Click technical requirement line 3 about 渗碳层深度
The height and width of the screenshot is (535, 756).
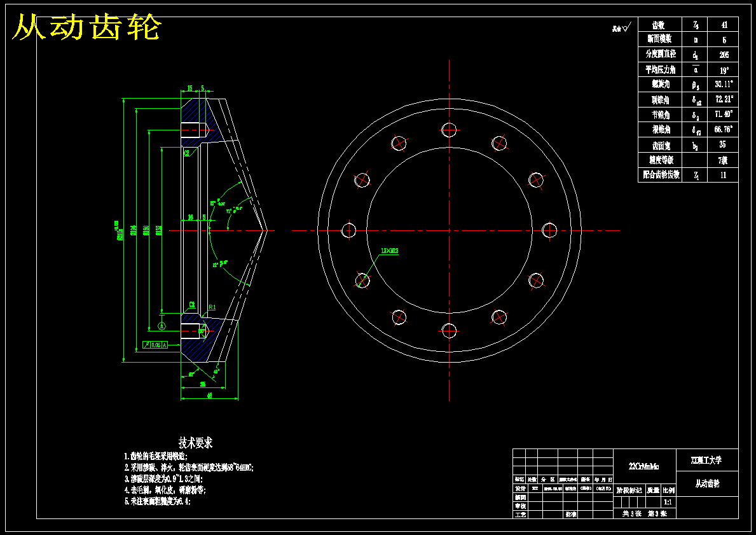164,479
